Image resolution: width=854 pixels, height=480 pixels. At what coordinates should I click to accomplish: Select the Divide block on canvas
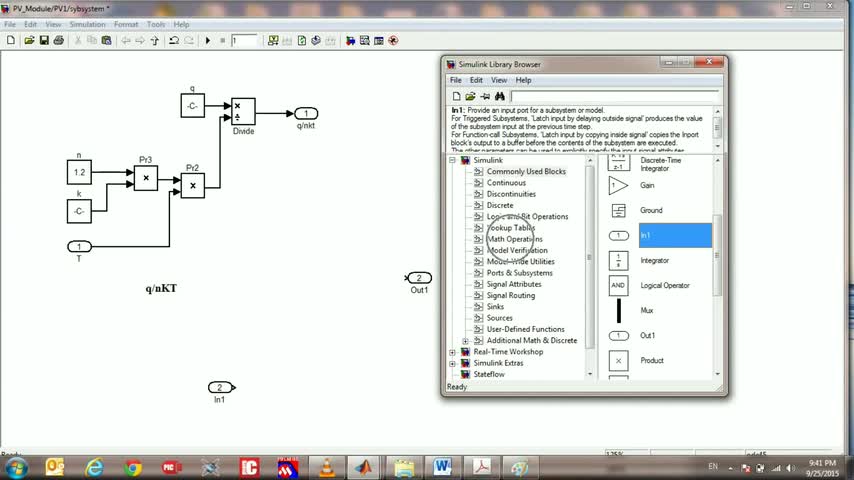point(243,112)
